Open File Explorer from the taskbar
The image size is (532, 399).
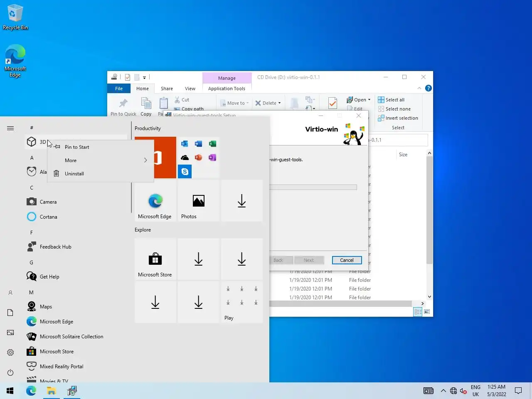(x=52, y=391)
